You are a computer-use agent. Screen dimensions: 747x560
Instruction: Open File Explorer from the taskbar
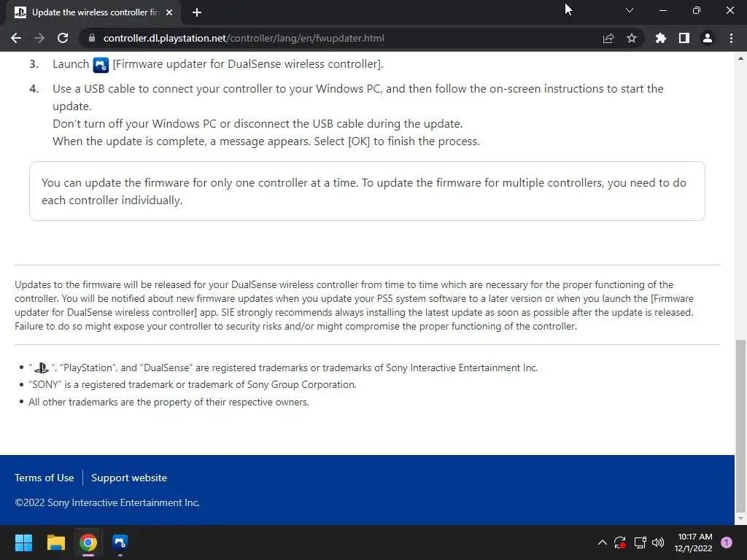click(55, 542)
